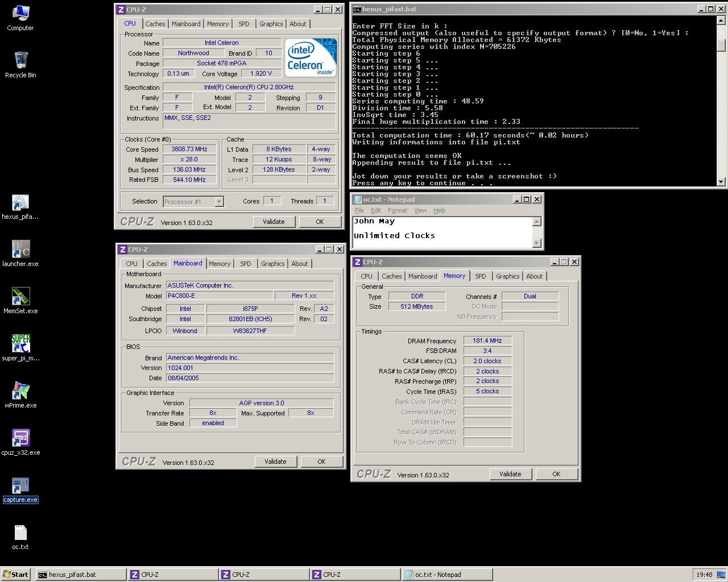Click the P4C800-E model field

219,296
